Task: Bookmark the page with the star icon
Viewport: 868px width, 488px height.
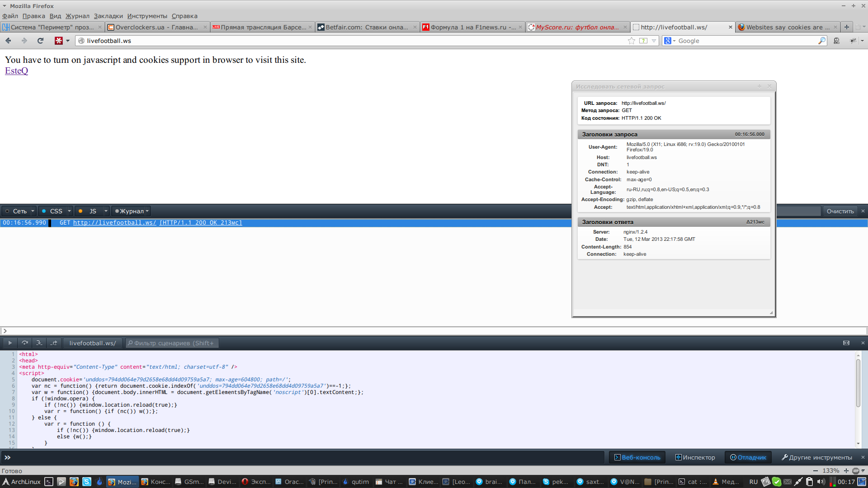Action: [x=631, y=41]
